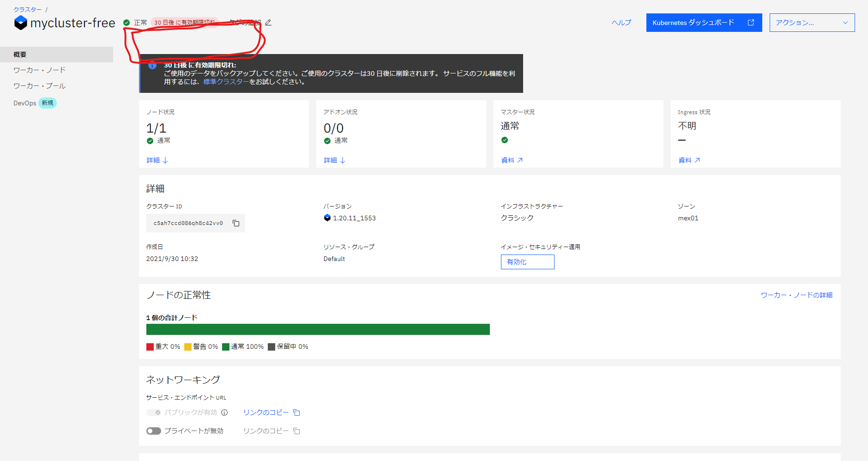Select ワーカー・ノード in the sidebar
This screenshot has height=461, width=868.
40,70
